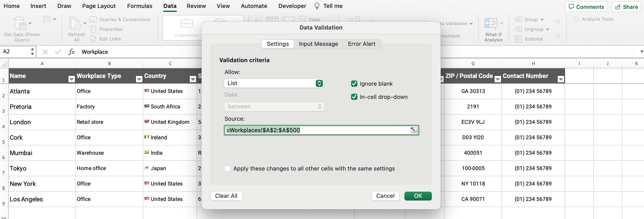Select the Los Angeles cell
The height and width of the screenshot is (219, 644).
[42, 199]
